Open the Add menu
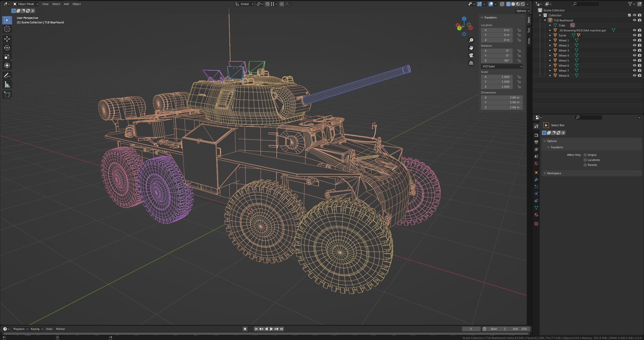Screen dimensions: 644x340 coord(66,4)
